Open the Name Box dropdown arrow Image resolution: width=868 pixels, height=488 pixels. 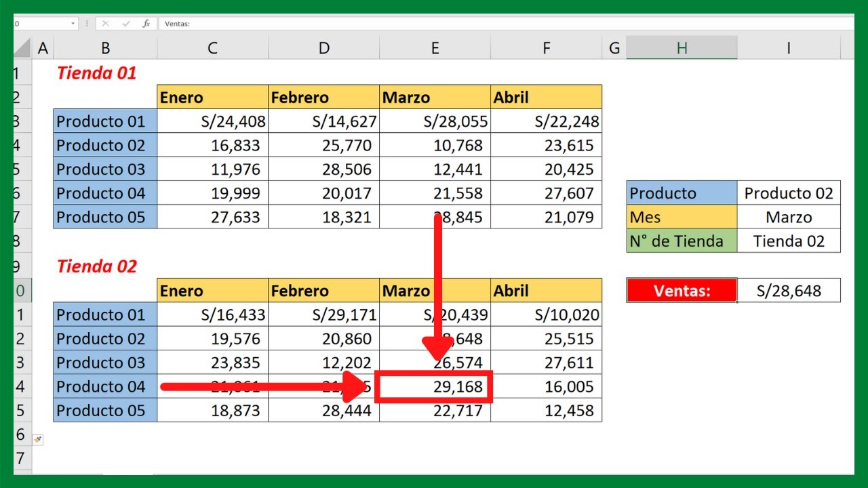[x=73, y=23]
